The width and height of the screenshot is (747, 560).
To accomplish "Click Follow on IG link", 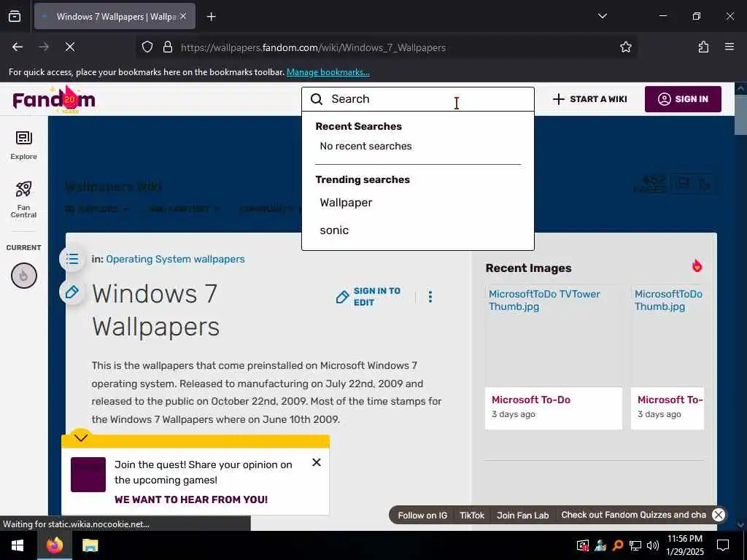I will (422, 516).
